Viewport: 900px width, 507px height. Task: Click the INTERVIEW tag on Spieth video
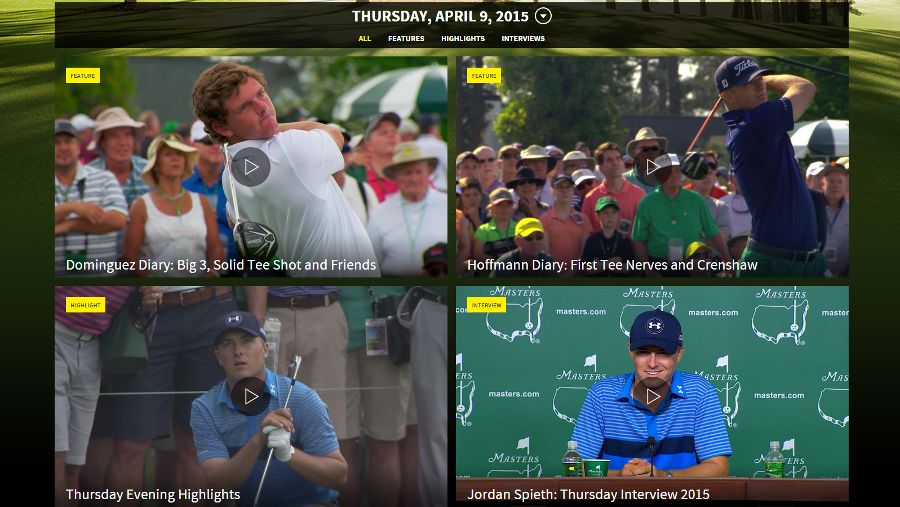tap(486, 305)
